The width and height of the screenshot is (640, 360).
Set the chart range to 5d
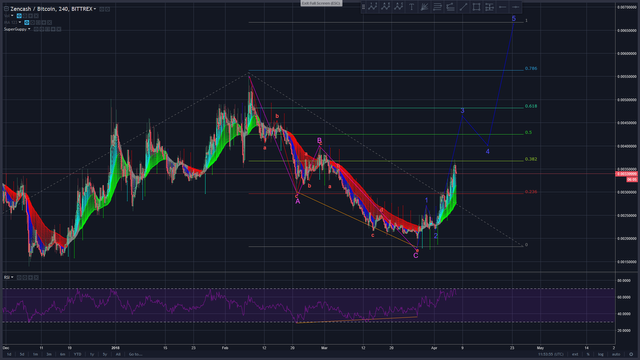click(x=22, y=354)
